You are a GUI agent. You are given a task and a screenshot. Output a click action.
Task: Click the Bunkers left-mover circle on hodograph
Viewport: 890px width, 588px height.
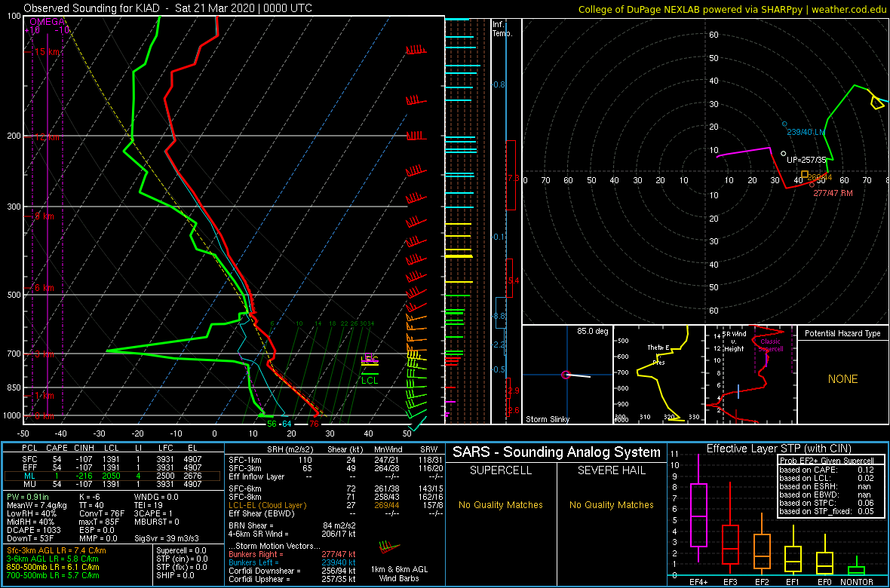click(784, 124)
